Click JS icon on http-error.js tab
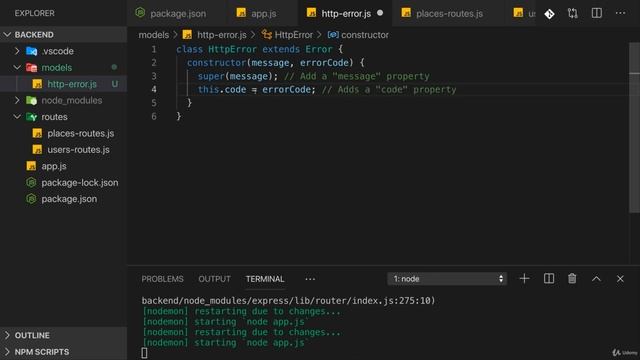This screenshot has width=640, height=360. click(311, 13)
